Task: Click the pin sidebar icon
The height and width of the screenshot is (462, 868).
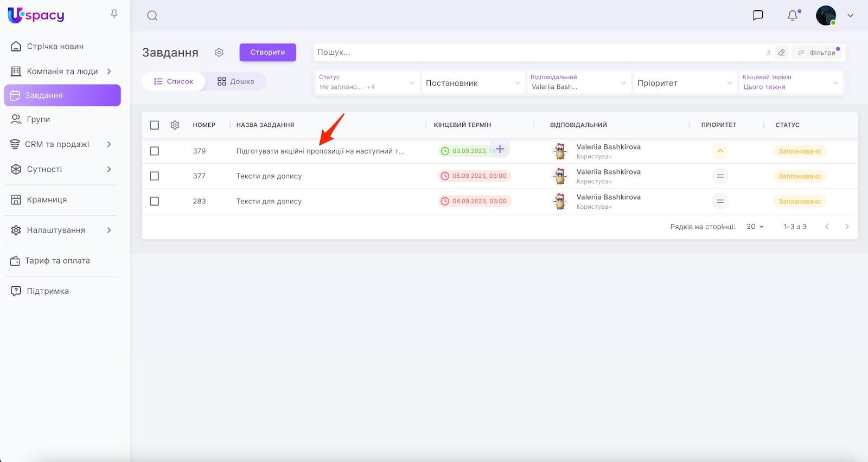Action: 114,14
